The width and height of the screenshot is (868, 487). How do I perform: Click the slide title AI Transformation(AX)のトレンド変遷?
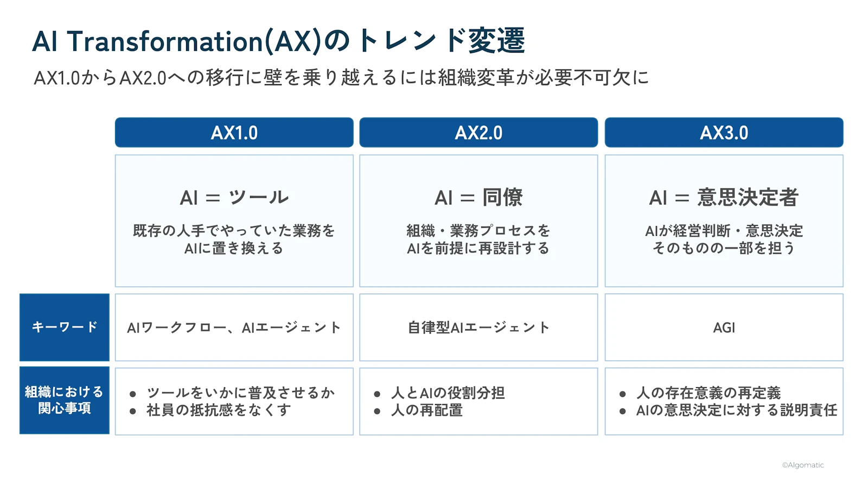pyautogui.click(x=279, y=41)
